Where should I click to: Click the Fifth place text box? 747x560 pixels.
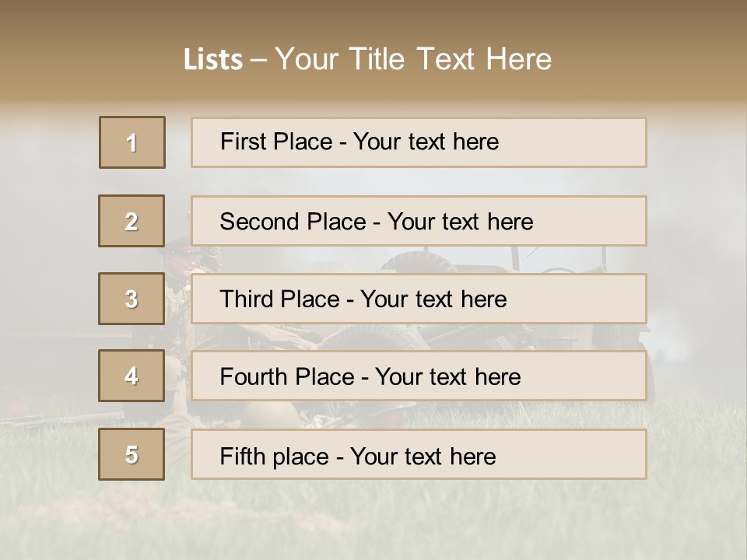(419, 454)
